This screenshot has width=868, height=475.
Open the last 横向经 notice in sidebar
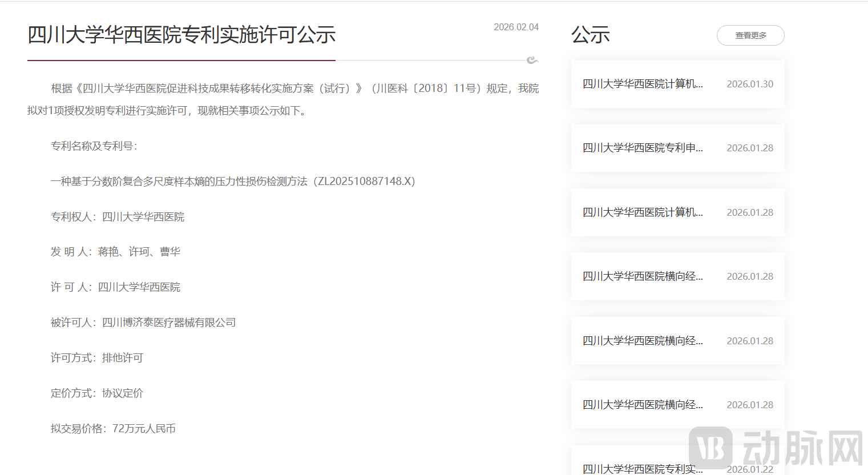pos(643,405)
